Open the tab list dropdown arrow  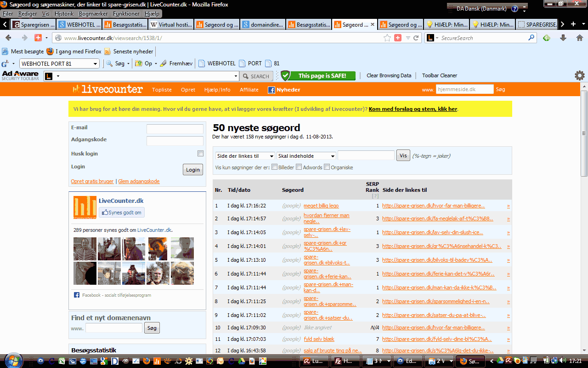pos(583,24)
